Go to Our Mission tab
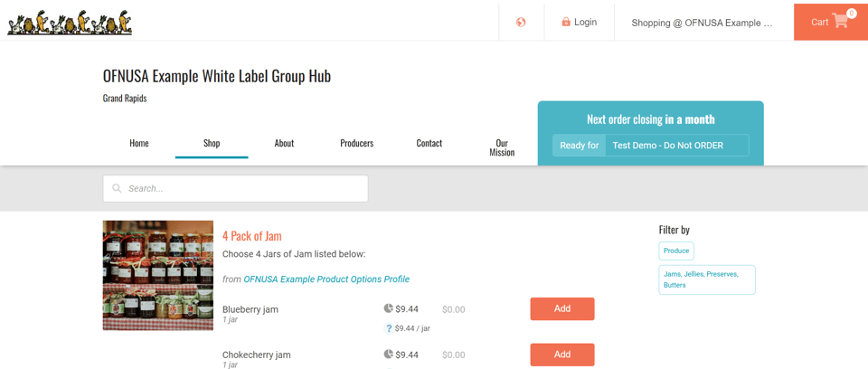This screenshot has height=369, width=868. (502, 147)
